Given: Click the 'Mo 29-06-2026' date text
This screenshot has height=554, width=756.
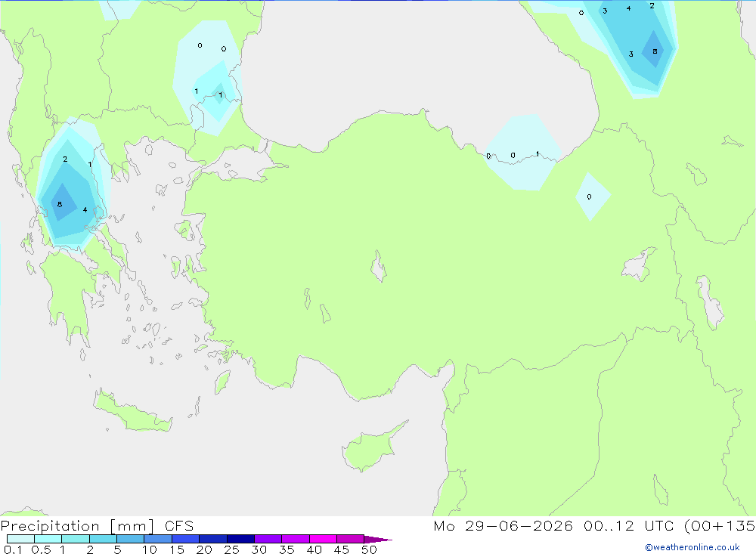Looking at the screenshot, I should [503, 526].
